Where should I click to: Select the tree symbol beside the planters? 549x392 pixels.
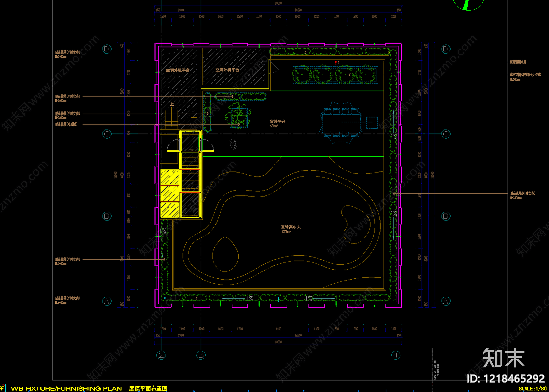(237, 115)
